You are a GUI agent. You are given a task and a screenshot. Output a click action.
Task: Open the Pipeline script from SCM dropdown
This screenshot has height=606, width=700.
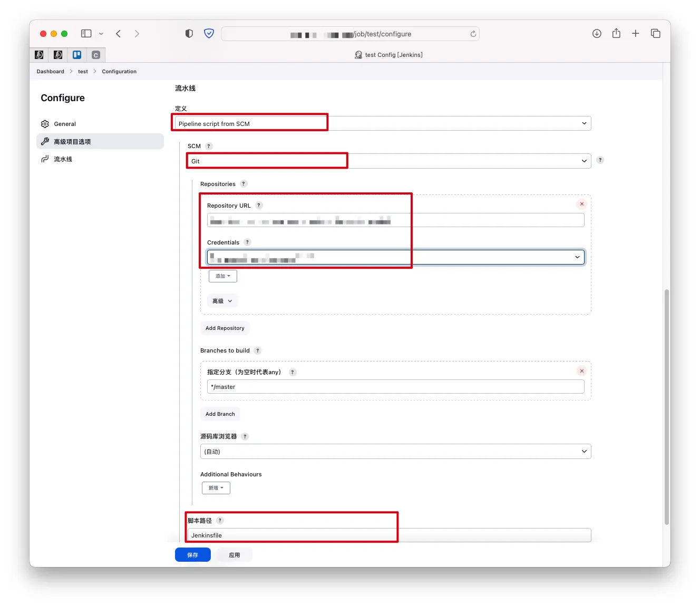coord(383,123)
